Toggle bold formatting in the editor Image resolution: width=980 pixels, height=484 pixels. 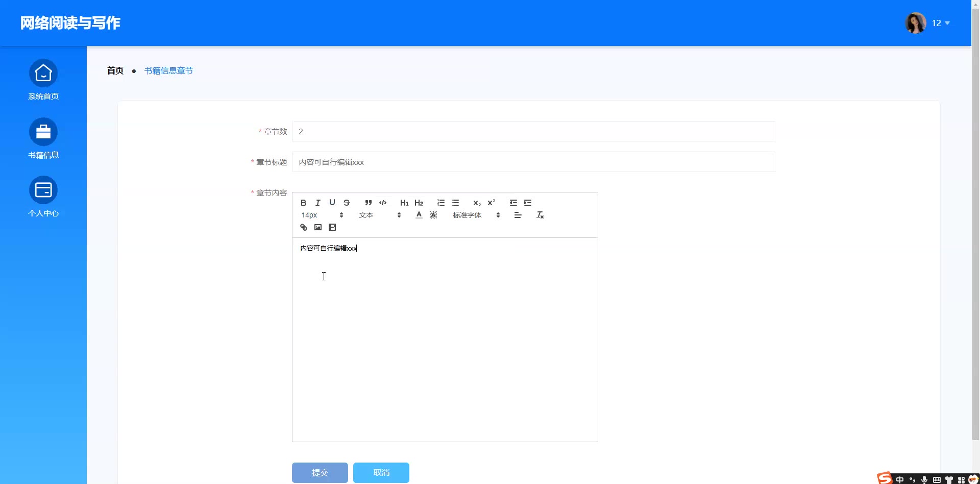(x=304, y=203)
